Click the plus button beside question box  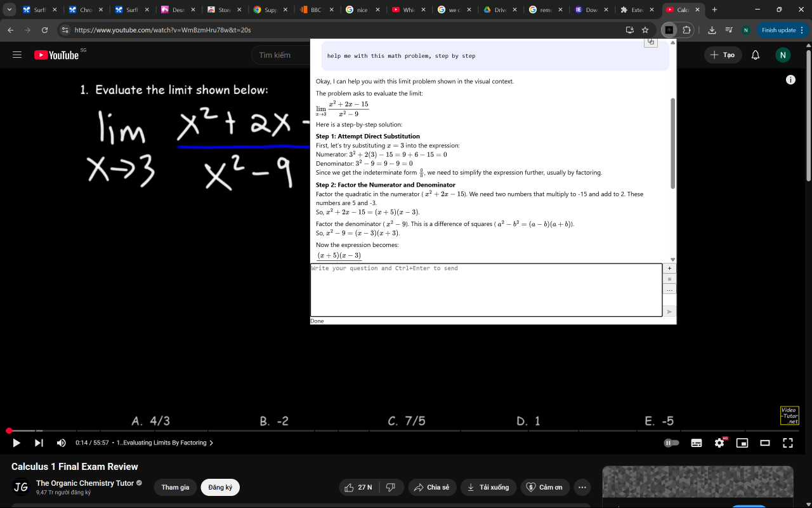coord(669,269)
